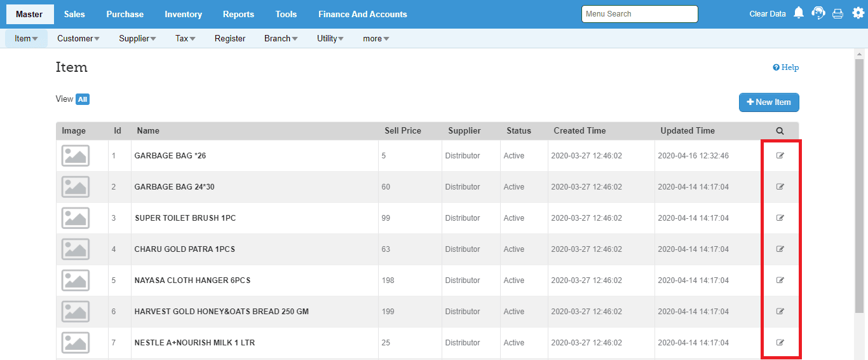Open the support headset icon
This screenshot has width=868, height=360.
click(x=818, y=13)
